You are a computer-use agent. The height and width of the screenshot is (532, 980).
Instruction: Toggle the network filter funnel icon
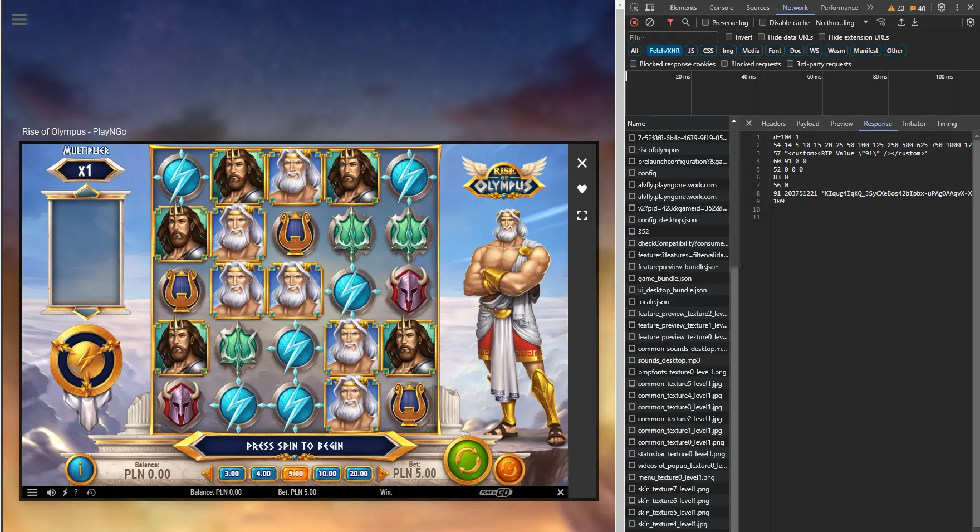pyautogui.click(x=670, y=22)
